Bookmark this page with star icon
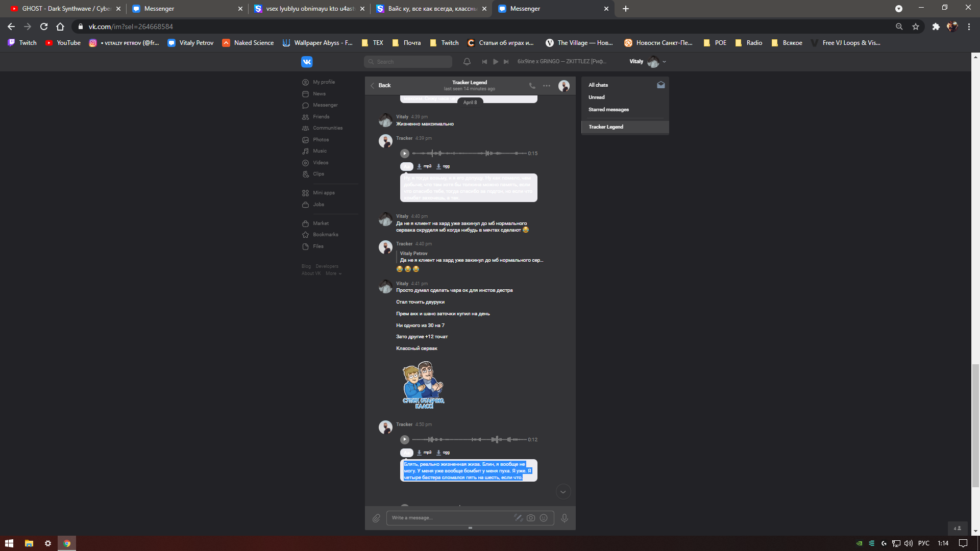The width and height of the screenshot is (980, 551). pos(916,27)
